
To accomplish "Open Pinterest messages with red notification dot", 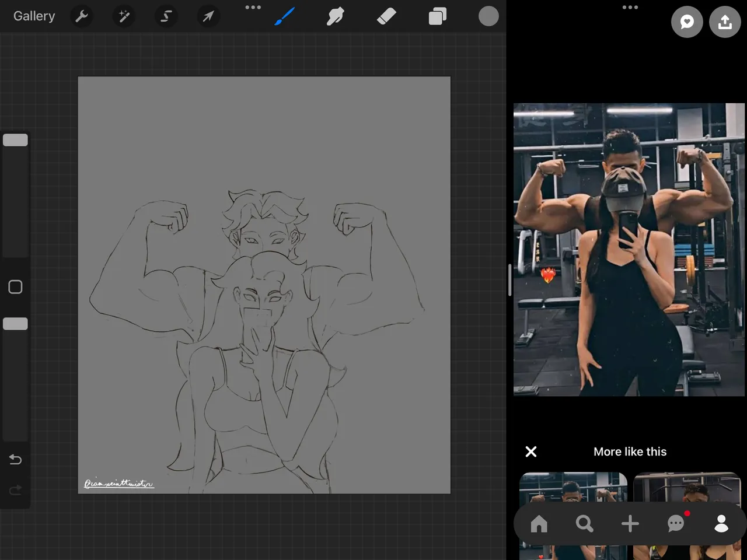I will [676, 523].
